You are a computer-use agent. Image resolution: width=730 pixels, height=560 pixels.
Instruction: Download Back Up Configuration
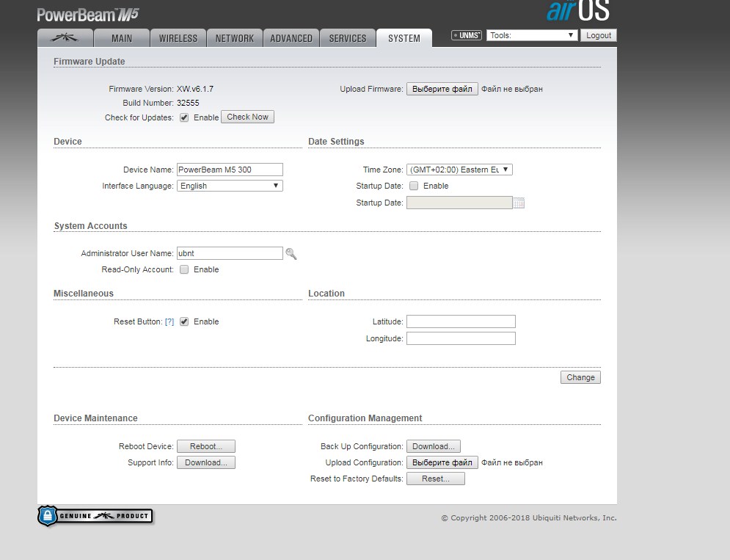point(434,446)
